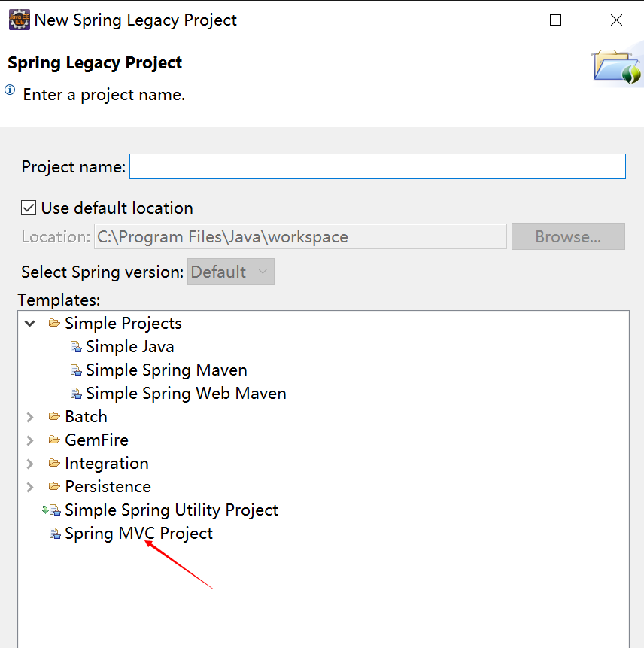Viewport: 644px width, 648px height.
Task: Choose the Simple Spring Web Maven template
Action: point(186,393)
